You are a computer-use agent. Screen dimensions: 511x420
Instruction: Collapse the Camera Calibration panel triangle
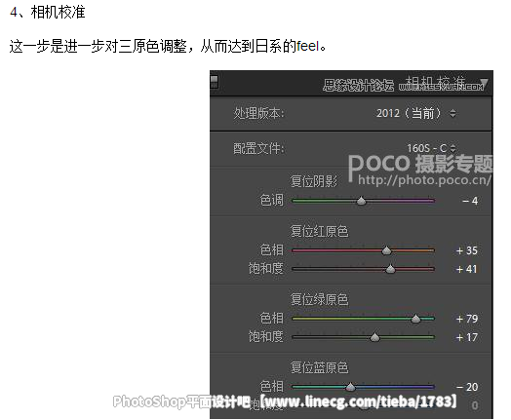484,84
